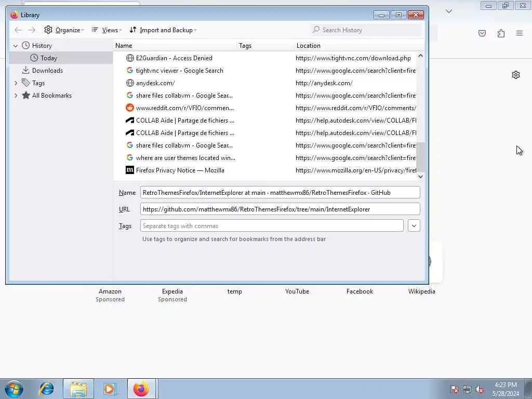Click the Name text field
This screenshot has width=532, height=399.
(x=280, y=192)
